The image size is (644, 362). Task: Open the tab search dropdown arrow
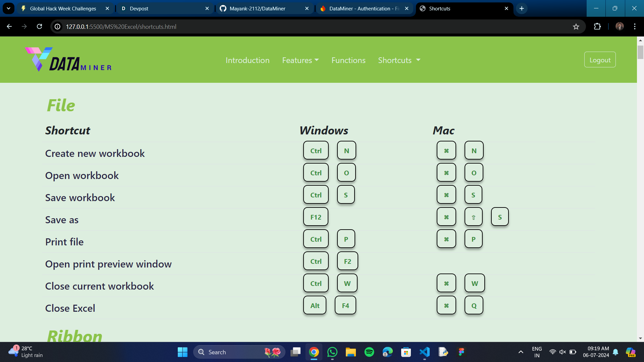8,8
